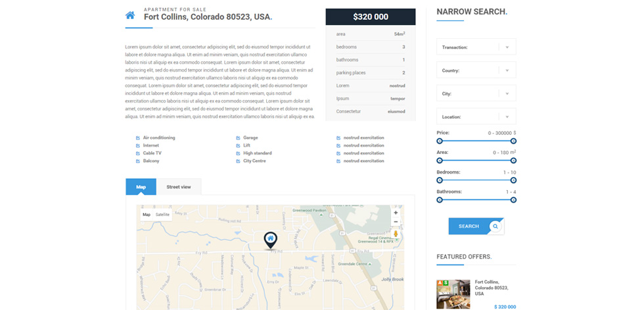Click the right handle of the Price slider
The image size is (644, 310).
point(513,141)
